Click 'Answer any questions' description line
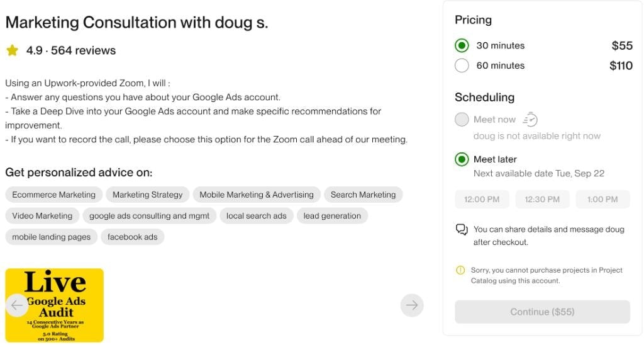Screen dimensions: 644x347 (143, 97)
